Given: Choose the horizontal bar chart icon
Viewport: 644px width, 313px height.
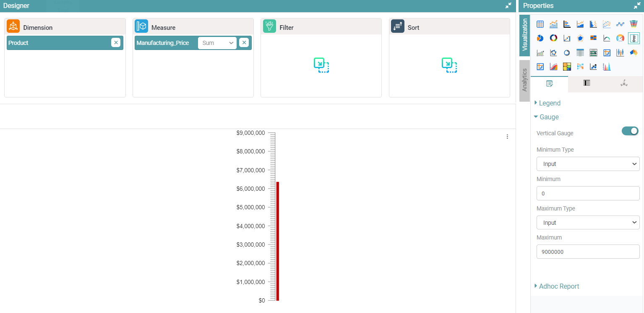Looking at the screenshot, I should [567, 24].
